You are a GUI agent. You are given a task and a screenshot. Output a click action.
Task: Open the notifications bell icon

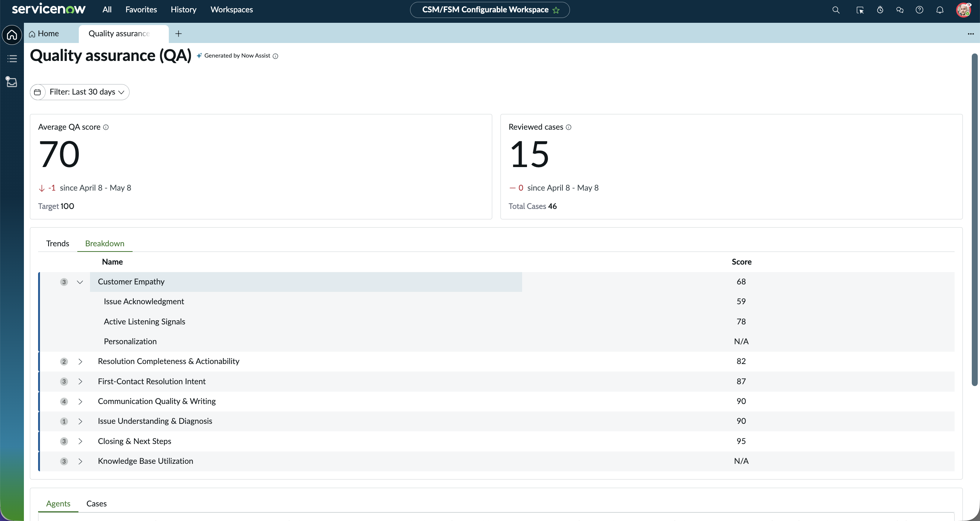click(940, 10)
